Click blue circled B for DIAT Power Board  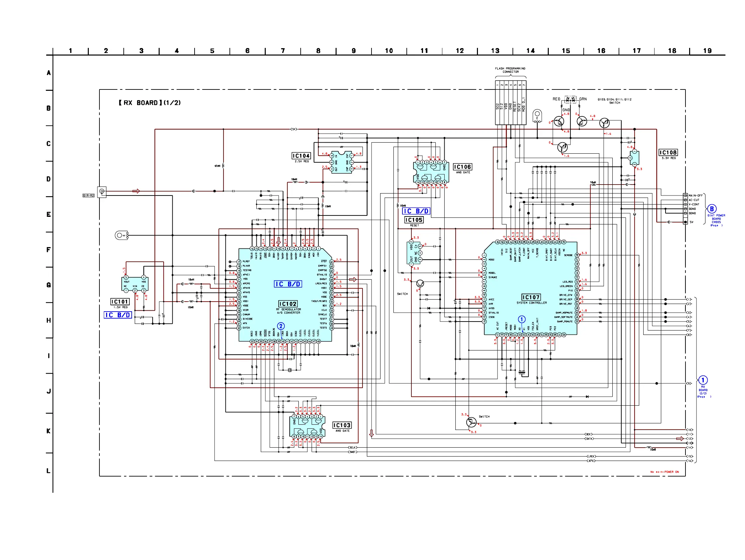point(712,209)
